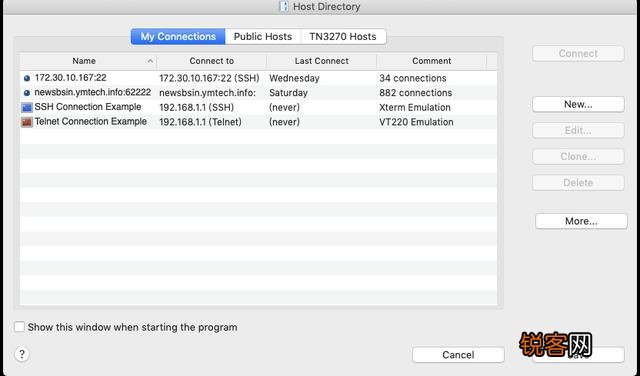Click (never) in the Telnet Connection Example row

click(x=284, y=122)
